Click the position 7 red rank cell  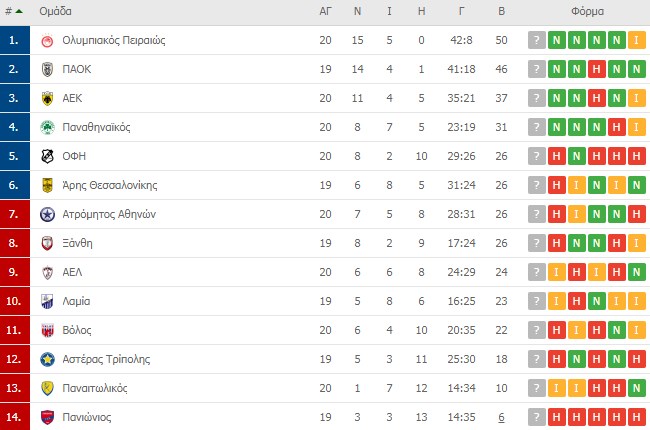(x=15, y=214)
